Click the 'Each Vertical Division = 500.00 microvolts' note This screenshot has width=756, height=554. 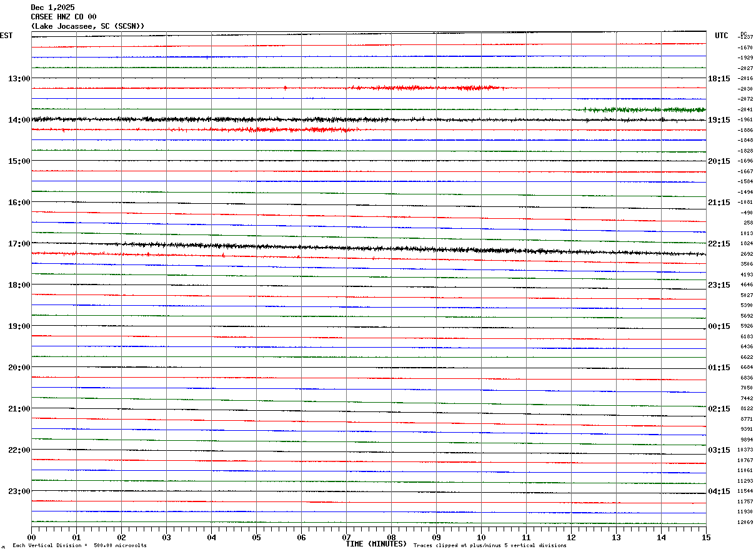[79, 546]
